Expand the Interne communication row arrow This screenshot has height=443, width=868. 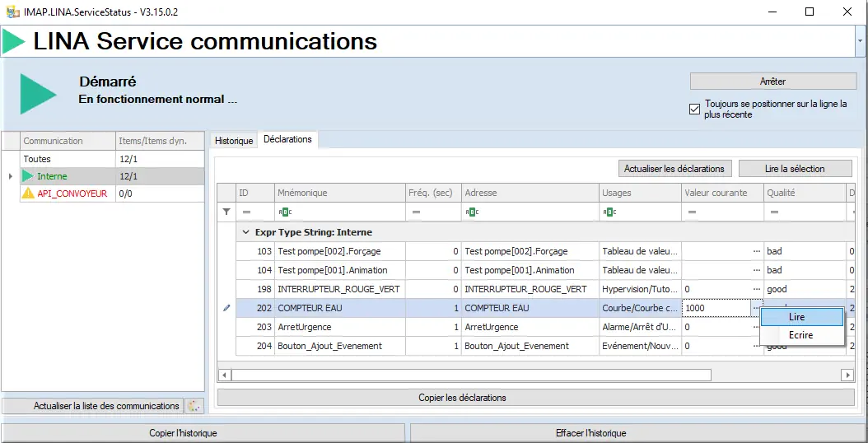coord(10,176)
